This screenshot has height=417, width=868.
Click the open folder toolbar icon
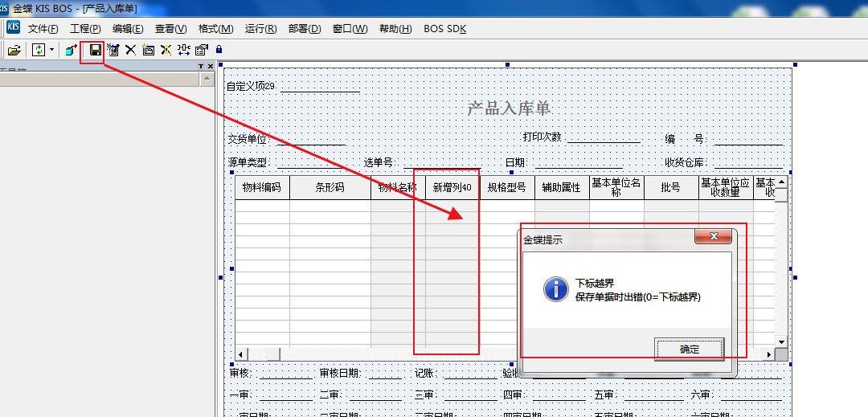[14, 51]
